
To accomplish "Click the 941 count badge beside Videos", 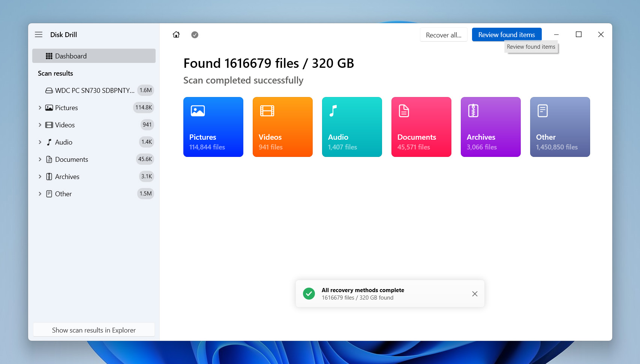I will (147, 125).
